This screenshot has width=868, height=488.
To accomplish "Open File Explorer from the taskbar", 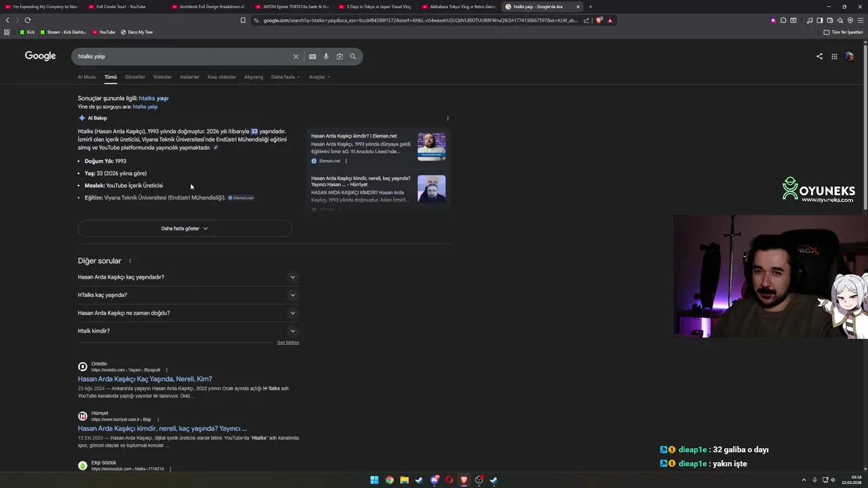I will pos(404,480).
